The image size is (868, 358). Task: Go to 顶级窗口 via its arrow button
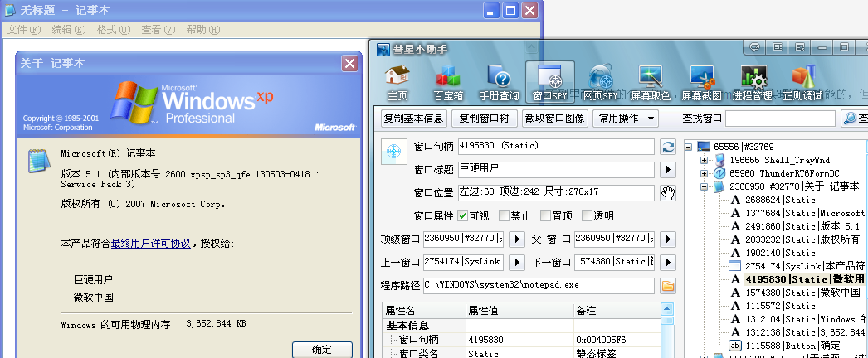(516, 239)
